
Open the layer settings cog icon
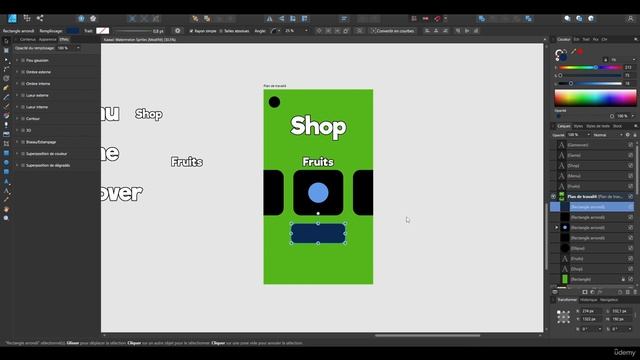click(628, 135)
